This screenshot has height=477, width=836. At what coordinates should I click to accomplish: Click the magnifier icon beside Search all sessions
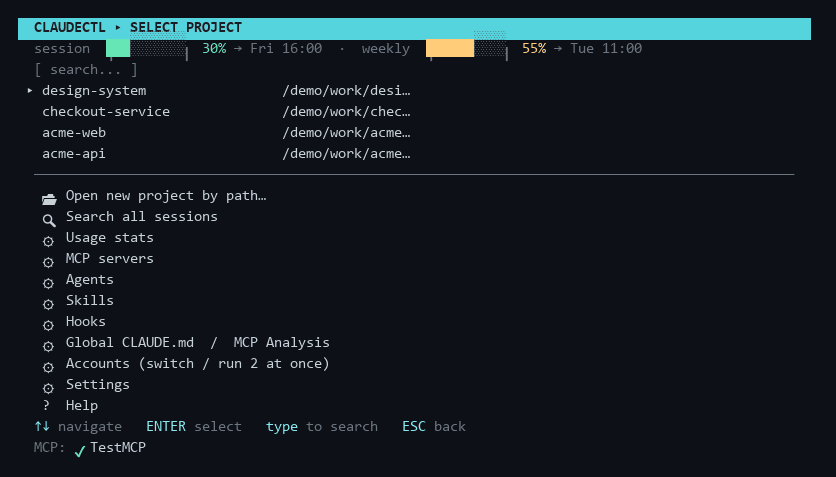click(x=49, y=220)
